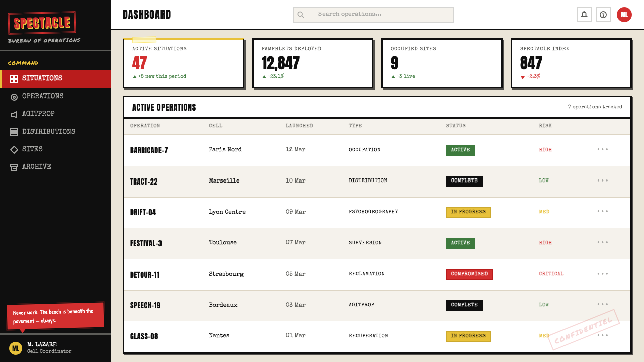This screenshot has height=362, width=644.
Task: Open the help question mark icon
Action: pyautogui.click(x=603, y=15)
